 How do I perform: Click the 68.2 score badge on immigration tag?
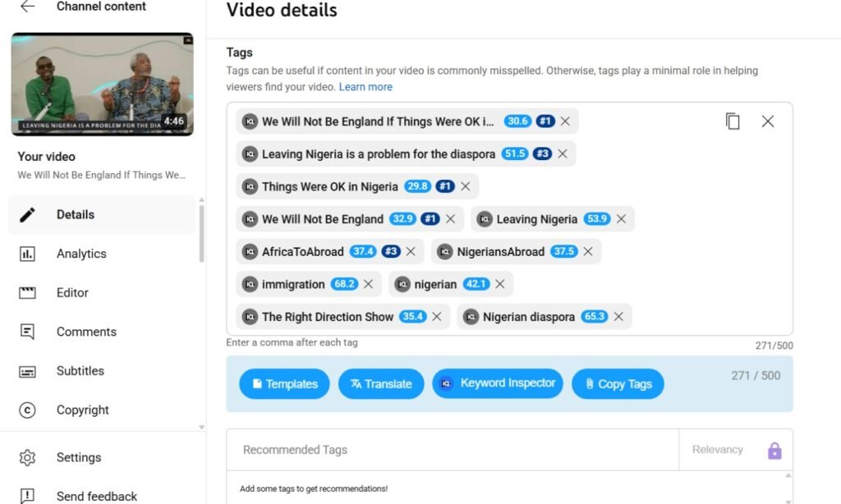click(x=343, y=284)
